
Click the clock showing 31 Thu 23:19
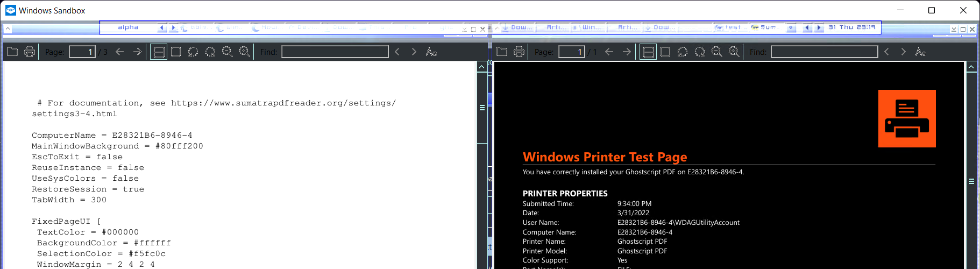[x=852, y=27]
